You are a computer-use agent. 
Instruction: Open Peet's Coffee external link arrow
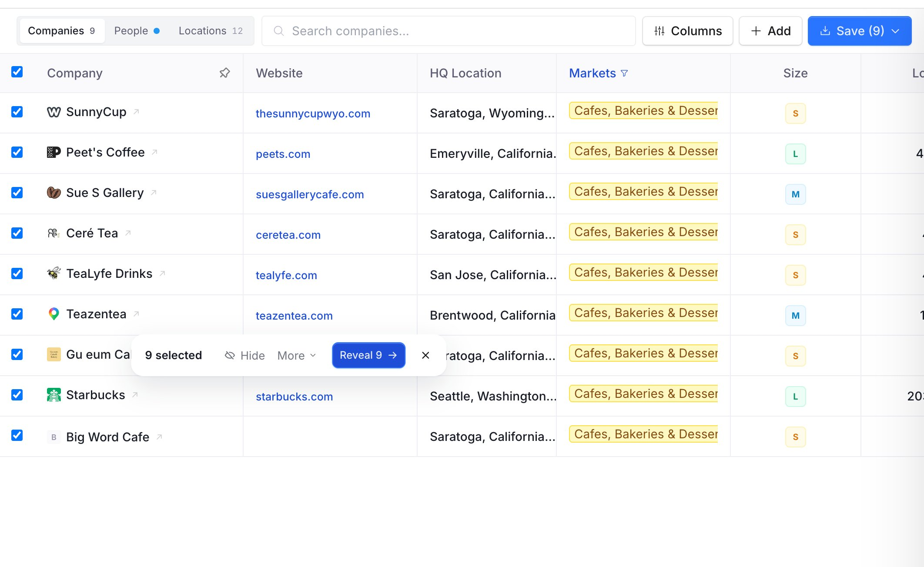pyautogui.click(x=154, y=152)
